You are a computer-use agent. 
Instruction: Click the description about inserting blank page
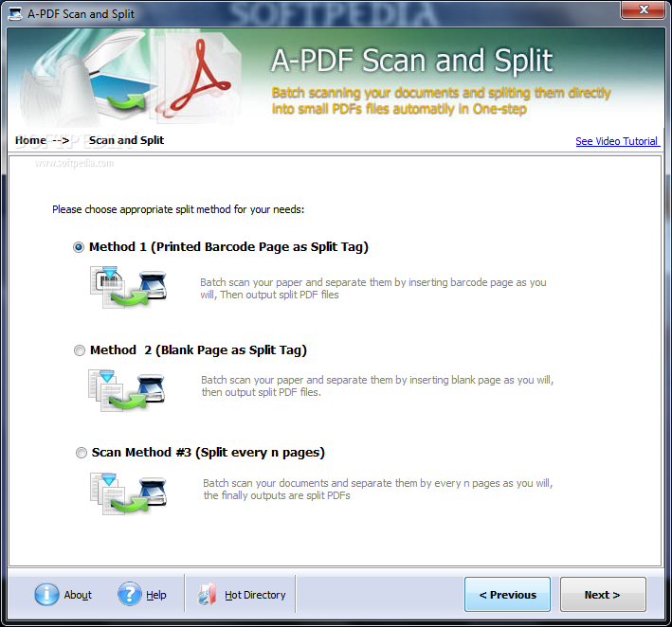point(377,385)
